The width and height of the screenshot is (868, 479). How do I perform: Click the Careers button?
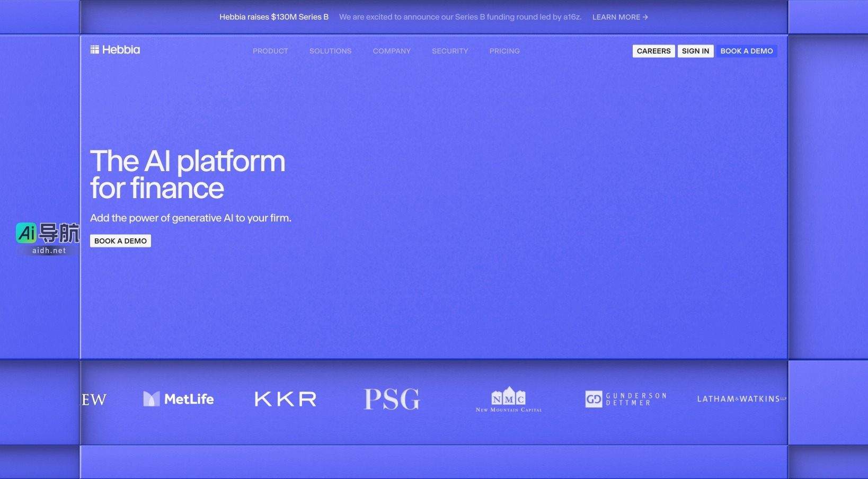(653, 51)
